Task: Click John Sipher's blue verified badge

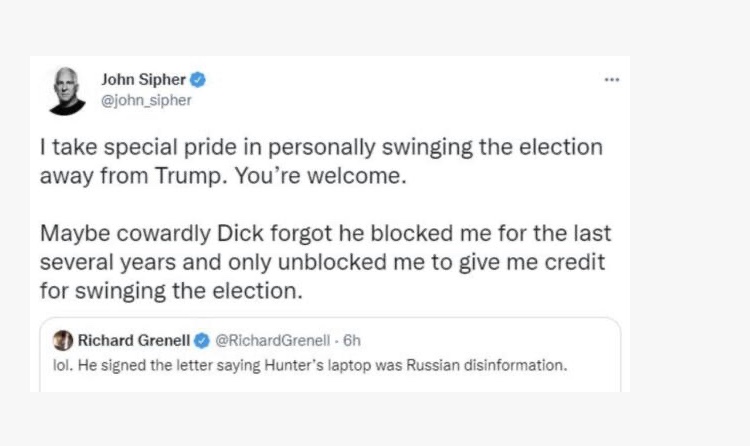Action: (199, 80)
